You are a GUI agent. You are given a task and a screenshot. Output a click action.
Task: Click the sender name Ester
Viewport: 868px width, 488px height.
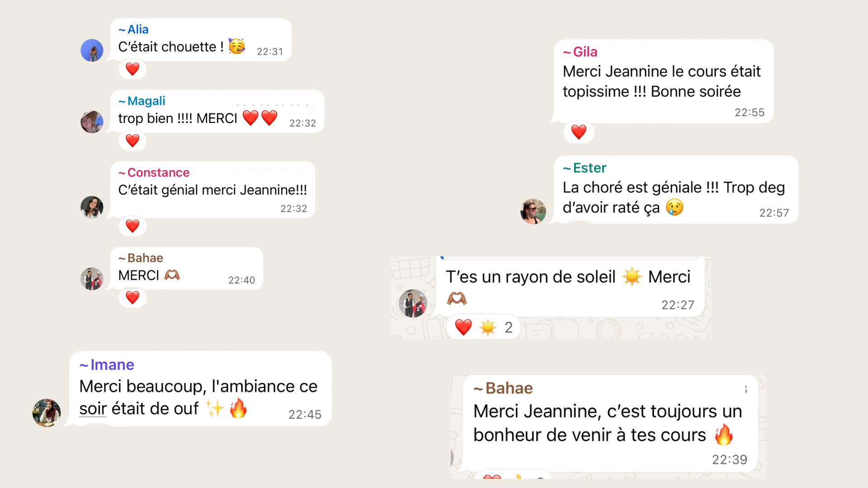point(589,168)
